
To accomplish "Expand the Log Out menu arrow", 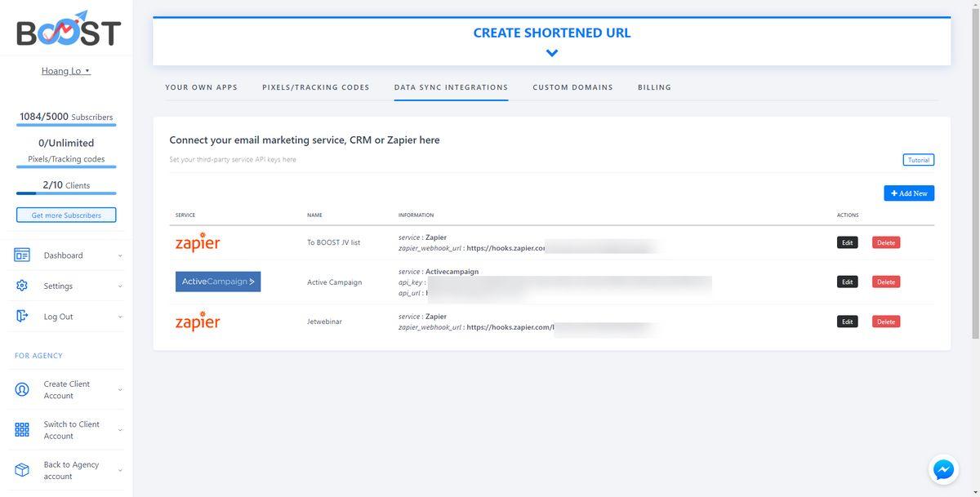I will point(120,317).
